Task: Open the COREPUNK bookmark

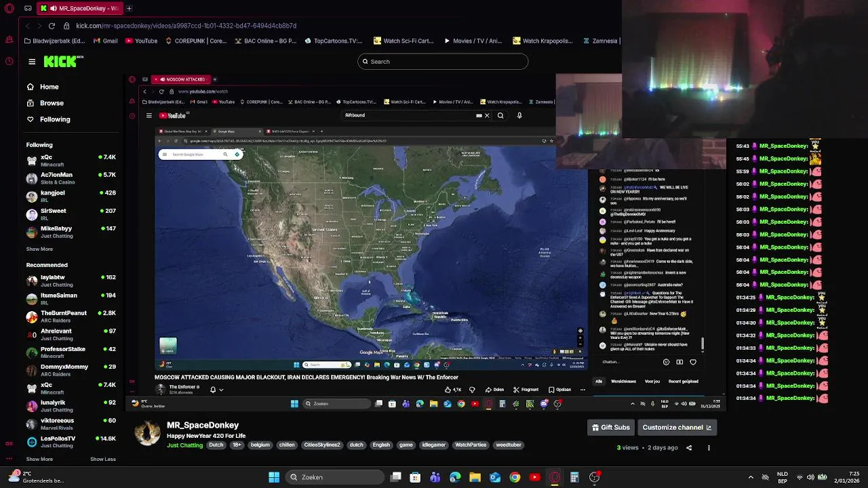Action: point(196,41)
